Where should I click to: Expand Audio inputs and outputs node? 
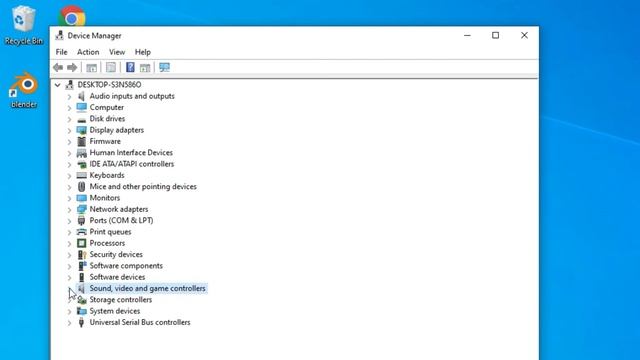(x=69, y=96)
